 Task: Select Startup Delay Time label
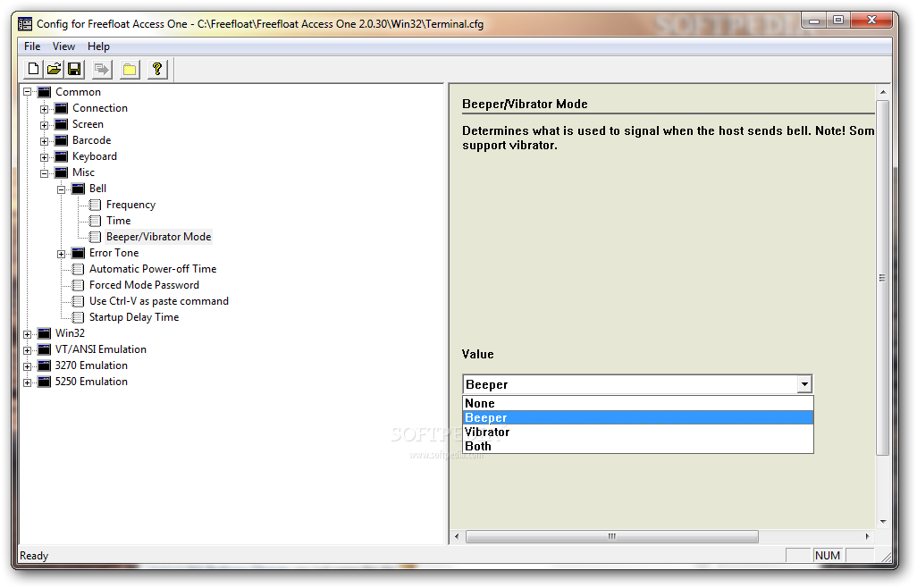[134, 317]
